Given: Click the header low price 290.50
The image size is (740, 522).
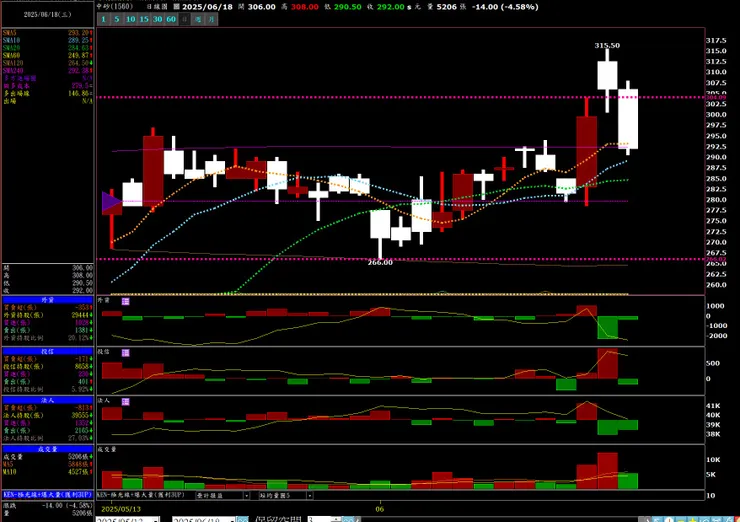Looking at the screenshot, I should click(347, 7).
